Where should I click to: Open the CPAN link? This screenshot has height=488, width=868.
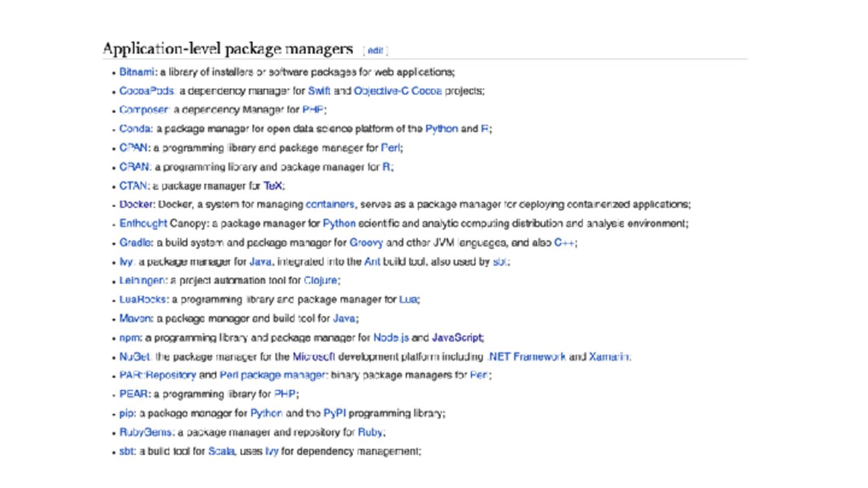pyautogui.click(x=133, y=148)
